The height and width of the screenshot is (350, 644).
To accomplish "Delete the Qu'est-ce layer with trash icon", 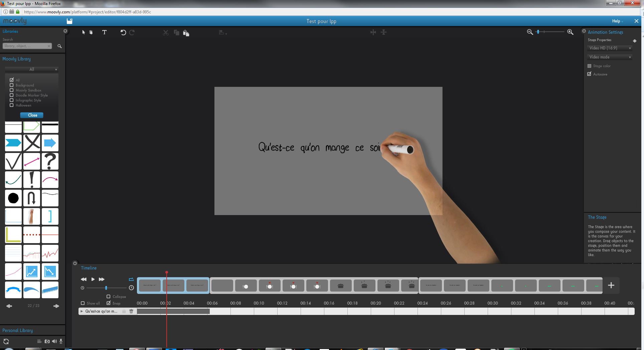I will (x=131, y=311).
